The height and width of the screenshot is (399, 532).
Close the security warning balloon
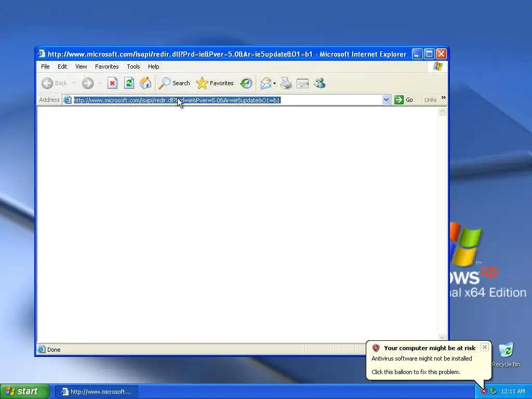485,347
